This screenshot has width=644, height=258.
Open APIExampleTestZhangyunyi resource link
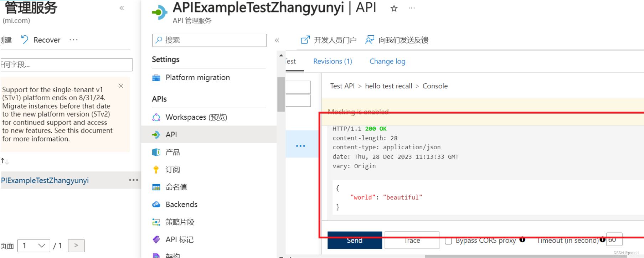pyautogui.click(x=45, y=180)
